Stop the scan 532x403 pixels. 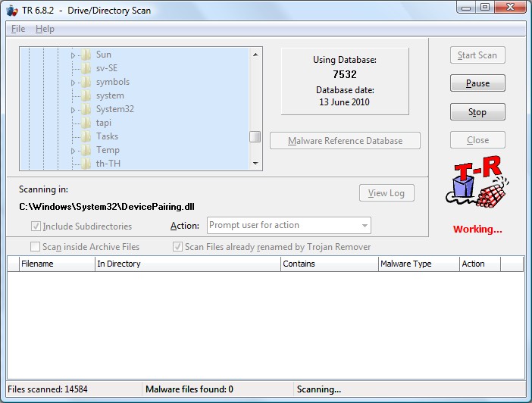click(x=477, y=112)
